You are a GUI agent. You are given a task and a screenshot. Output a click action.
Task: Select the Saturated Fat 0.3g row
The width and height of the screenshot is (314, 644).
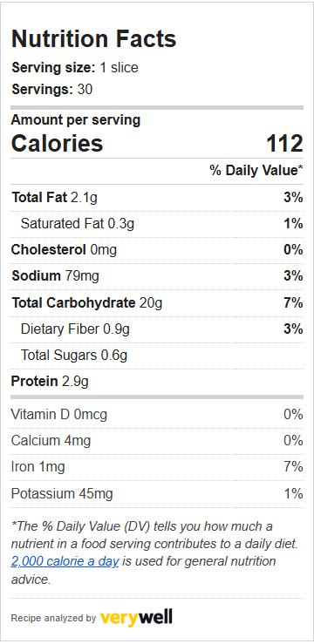pyautogui.click(x=157, y=224)
